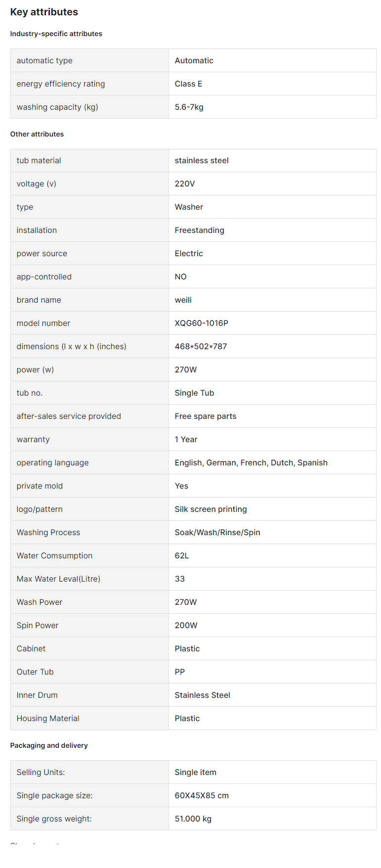Click the model number XQG60-1016P
This screenshot has height=868, width=381.
pos(202,323)
